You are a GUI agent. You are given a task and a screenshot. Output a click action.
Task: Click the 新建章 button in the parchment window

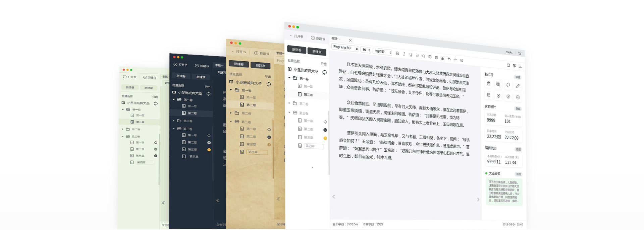tap(260, 65)
